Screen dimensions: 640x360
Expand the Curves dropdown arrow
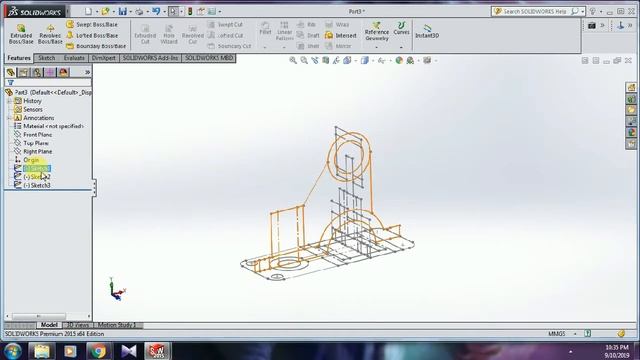pyautogui.click(x=401, y=47)
